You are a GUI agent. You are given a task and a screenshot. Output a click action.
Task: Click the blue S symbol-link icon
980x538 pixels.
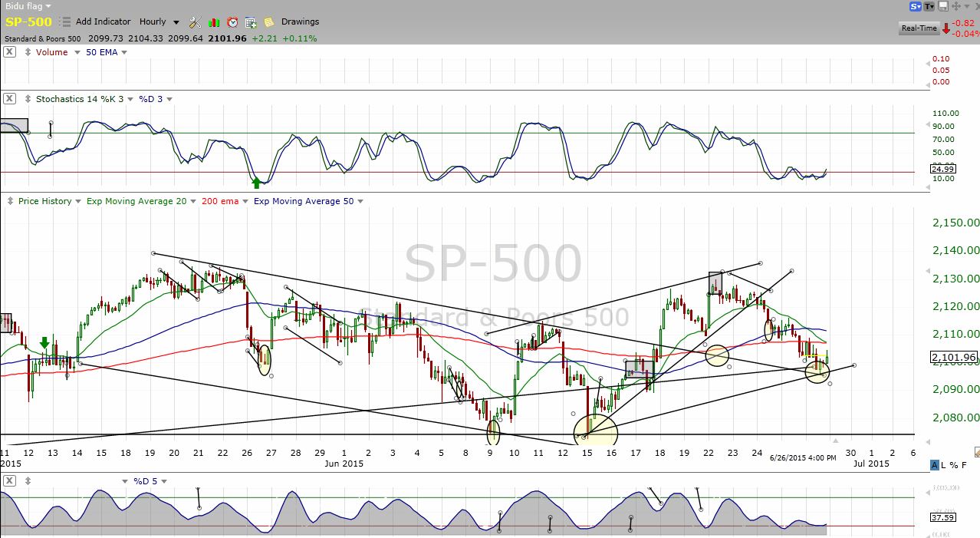click(916, 6)
